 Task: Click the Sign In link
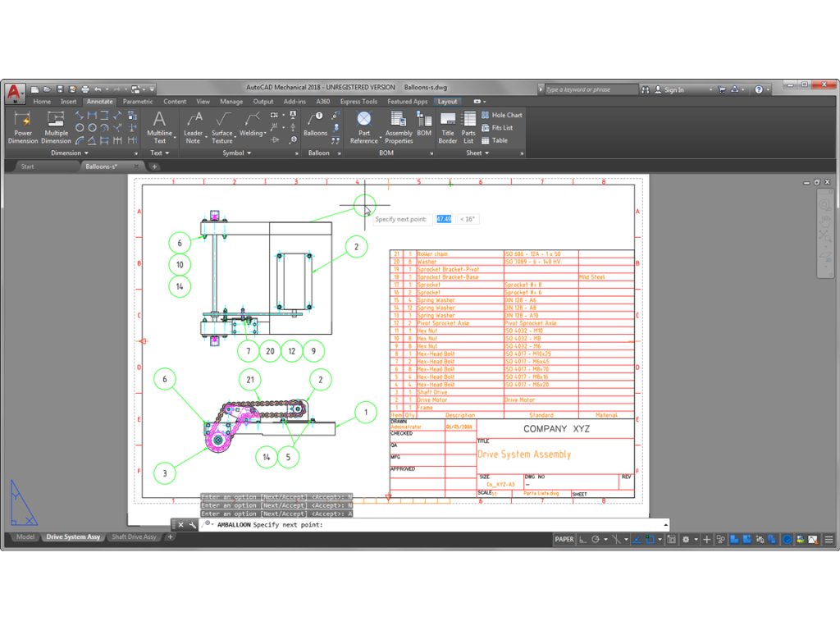(x=674, y=90)
